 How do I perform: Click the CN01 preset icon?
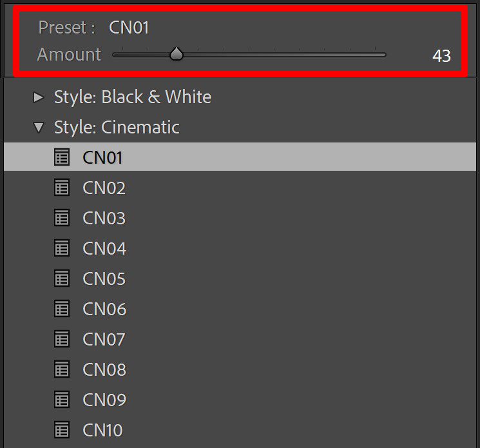pyautogui.click(x=62, y=157)
